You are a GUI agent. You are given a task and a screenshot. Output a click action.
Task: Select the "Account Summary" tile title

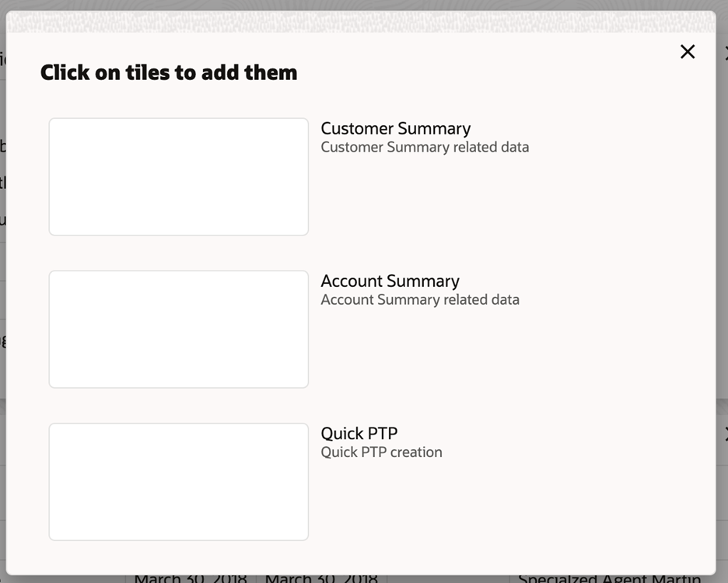click(390, 281)
